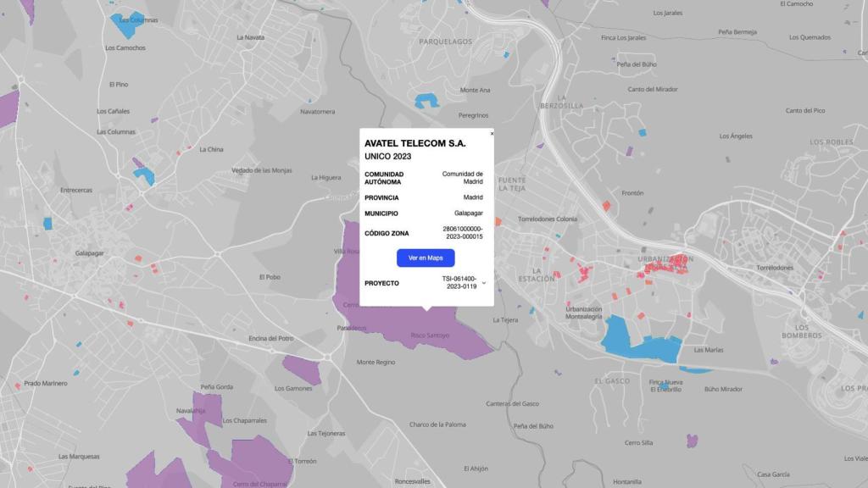868x488 pixels.
Task: Click the red marker near Frontón
Action: 605,205
